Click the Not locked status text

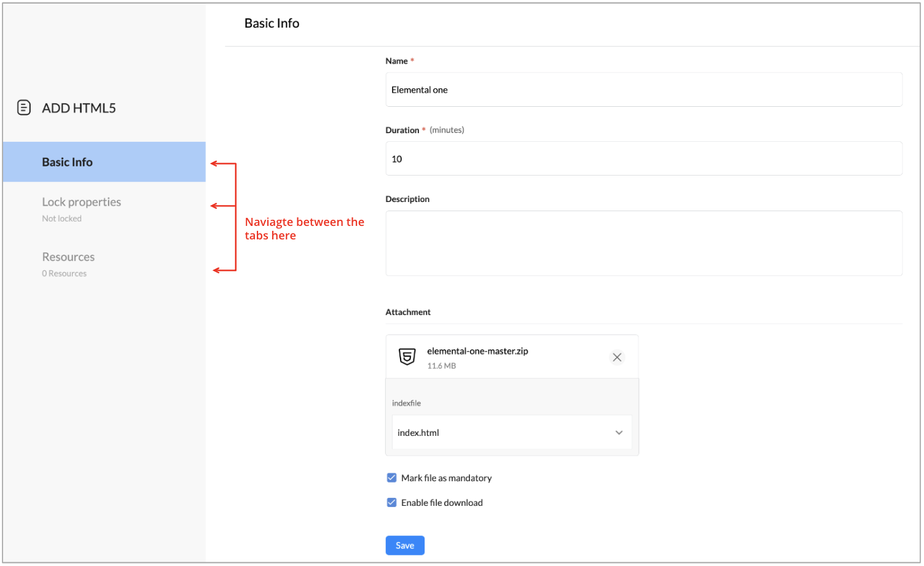pyautogui.click(x=61, y=219)
